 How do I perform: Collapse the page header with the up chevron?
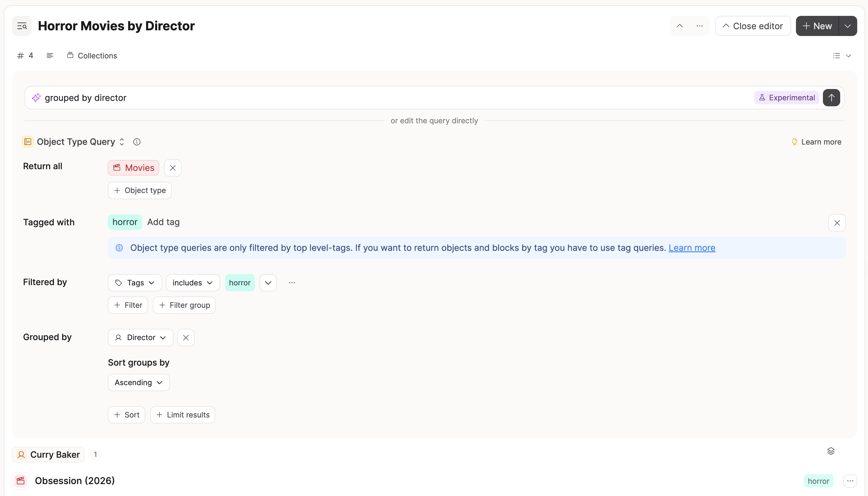tap(679, 26)
